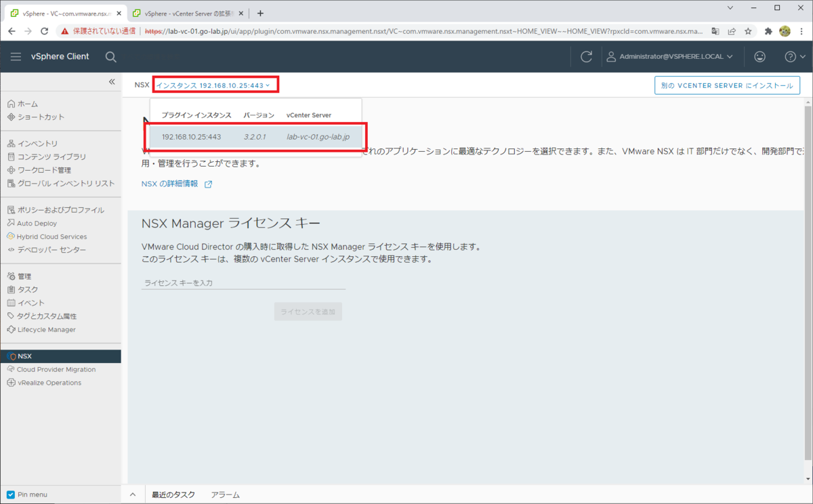Reload the browser page

[45, 31]
